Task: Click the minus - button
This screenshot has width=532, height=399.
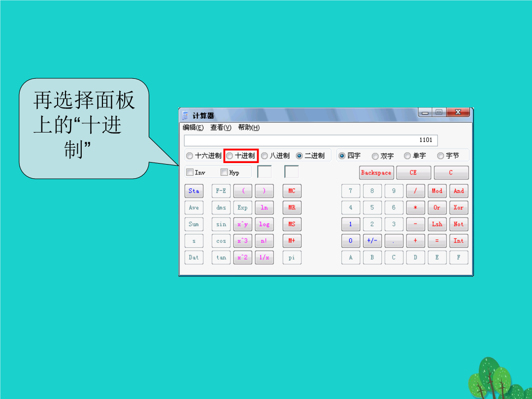Action: (416, 224)
